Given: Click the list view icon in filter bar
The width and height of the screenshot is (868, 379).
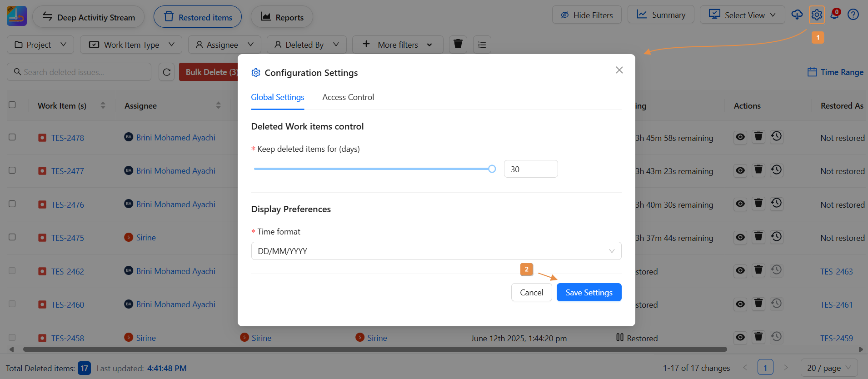Looking at the screenshot, I should [482, 45].
